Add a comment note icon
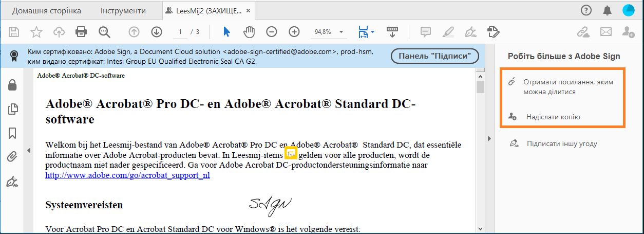This screenshot has height=234, width=644. [425, 32]
